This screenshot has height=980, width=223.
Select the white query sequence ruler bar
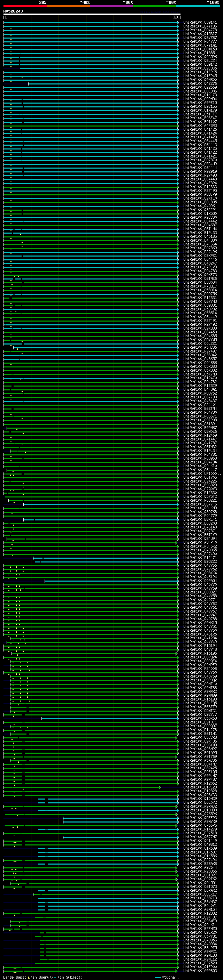[x=92, y=15]
